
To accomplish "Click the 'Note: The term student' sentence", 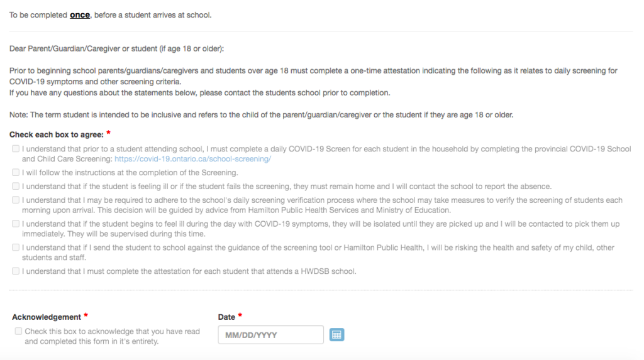I will coord(261,114).
